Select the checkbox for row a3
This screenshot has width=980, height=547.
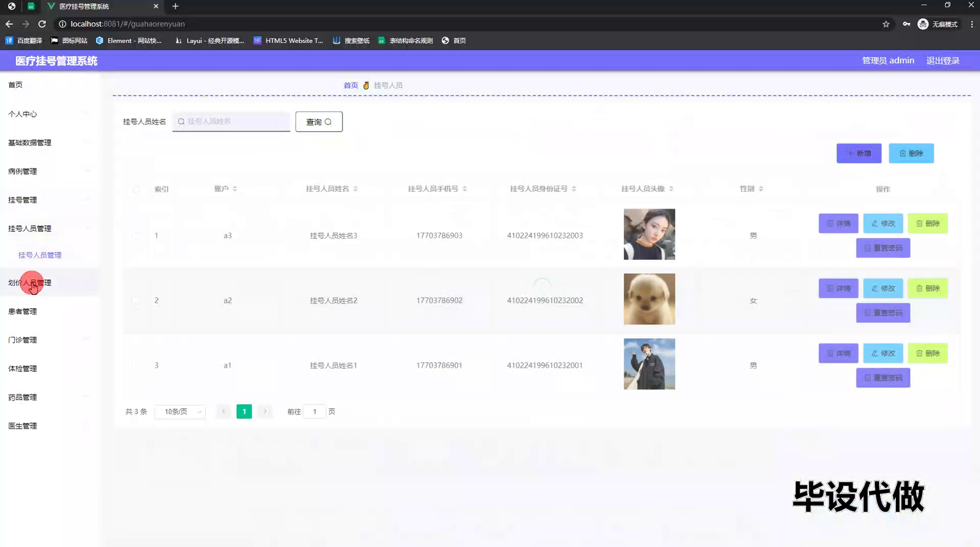pyautogui.click(x=136, y=235)
